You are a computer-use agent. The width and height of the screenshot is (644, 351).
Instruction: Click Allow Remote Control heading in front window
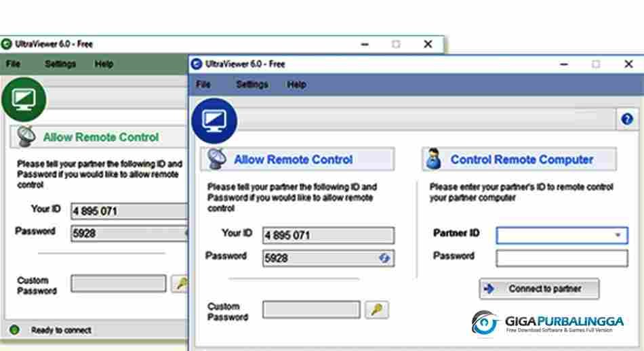(294, 159)
